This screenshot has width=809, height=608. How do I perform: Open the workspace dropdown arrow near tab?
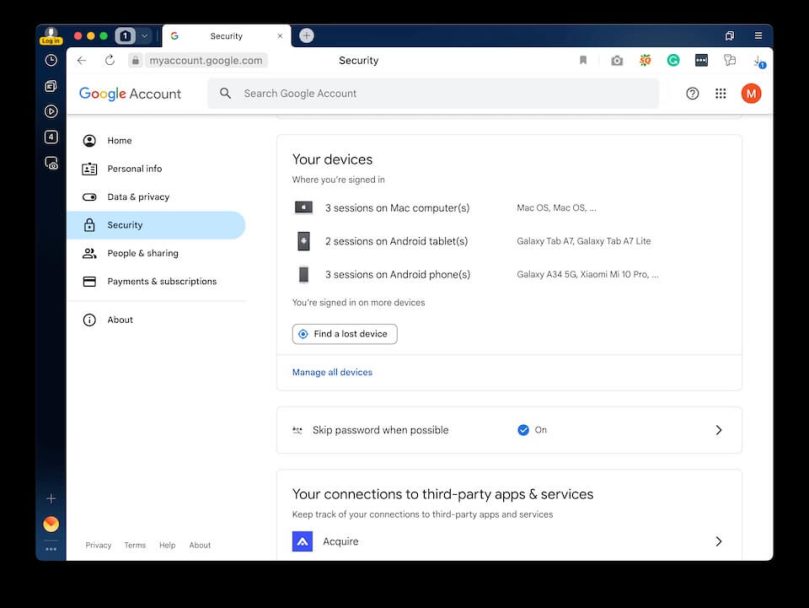(x=145, y=36)
